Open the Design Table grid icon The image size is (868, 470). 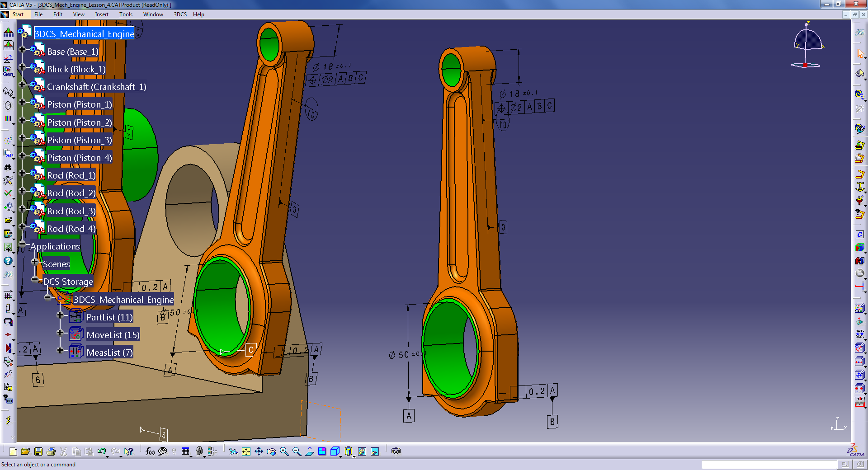pos(185,451)
